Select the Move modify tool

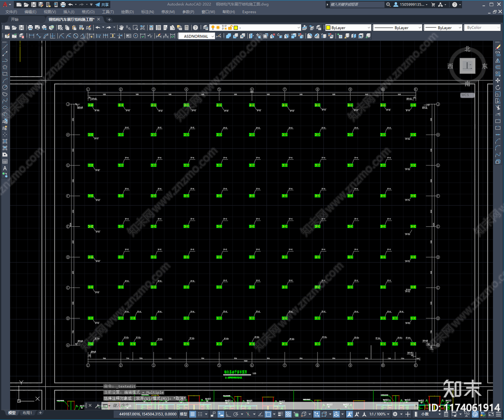tap(498, 81)
